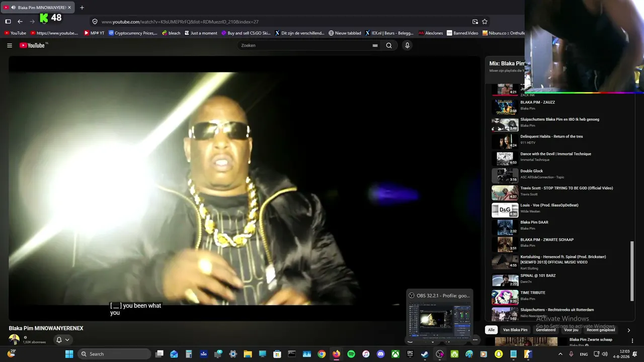Click the playlist panel scrollbar
The height and width of the screenshot is (362, 644).
(631, 271)
